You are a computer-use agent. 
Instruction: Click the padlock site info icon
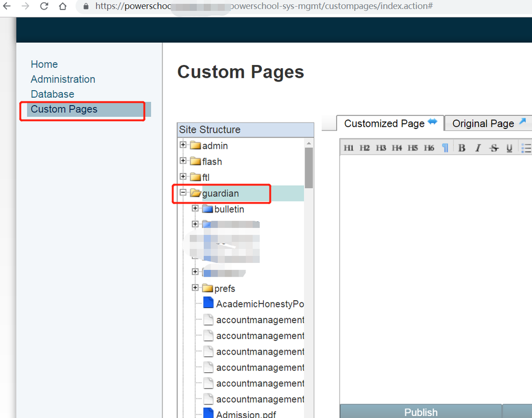click(x=86, y=6)
